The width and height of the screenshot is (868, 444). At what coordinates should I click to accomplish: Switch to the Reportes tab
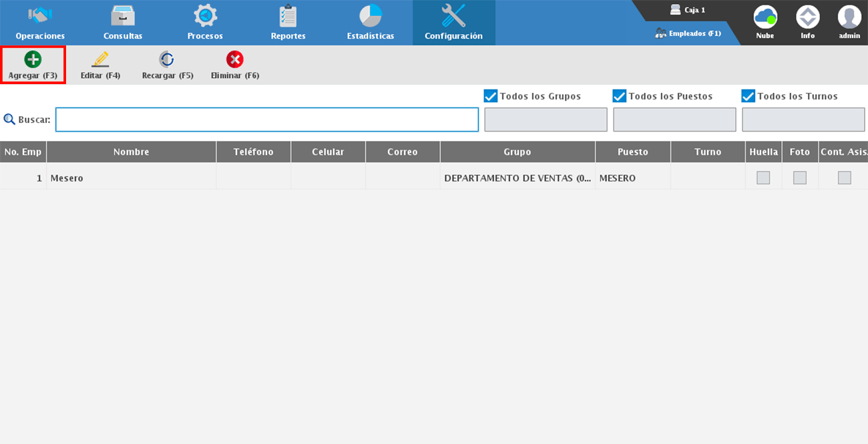coord(288,22)
